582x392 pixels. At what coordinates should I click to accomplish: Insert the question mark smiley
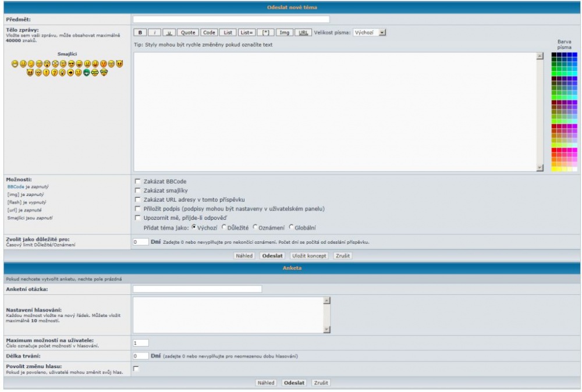click(54, 72)
